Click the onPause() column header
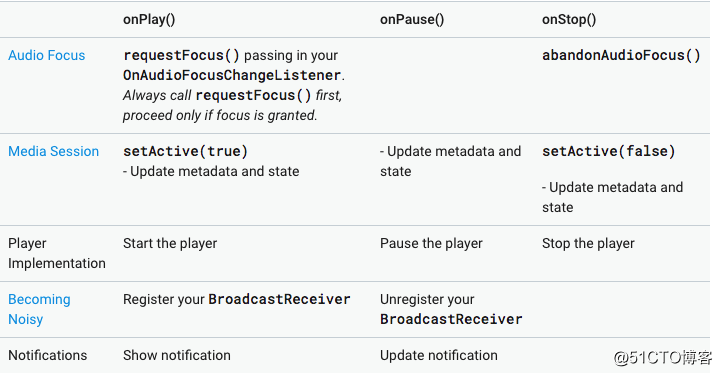Viewport: 722px width, 376px height. tap(412, 20)
